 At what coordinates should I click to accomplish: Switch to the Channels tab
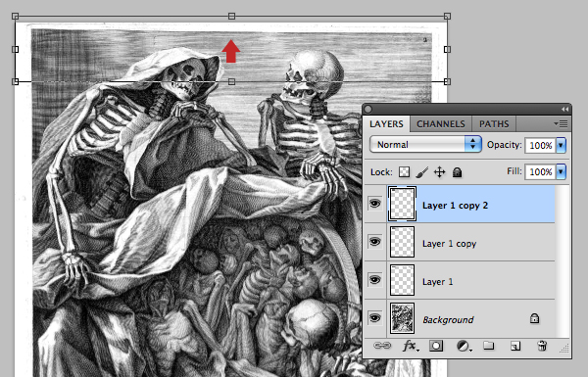[441, 124]
